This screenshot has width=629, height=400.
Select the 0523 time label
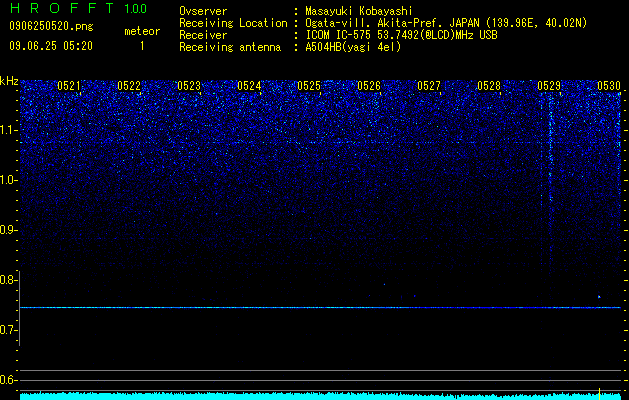tap(189, 86)
